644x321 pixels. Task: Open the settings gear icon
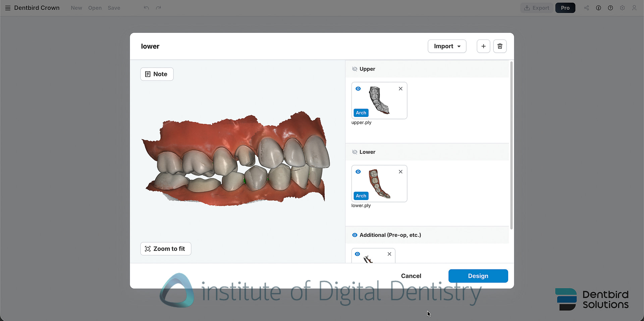[x=622, y=8]
